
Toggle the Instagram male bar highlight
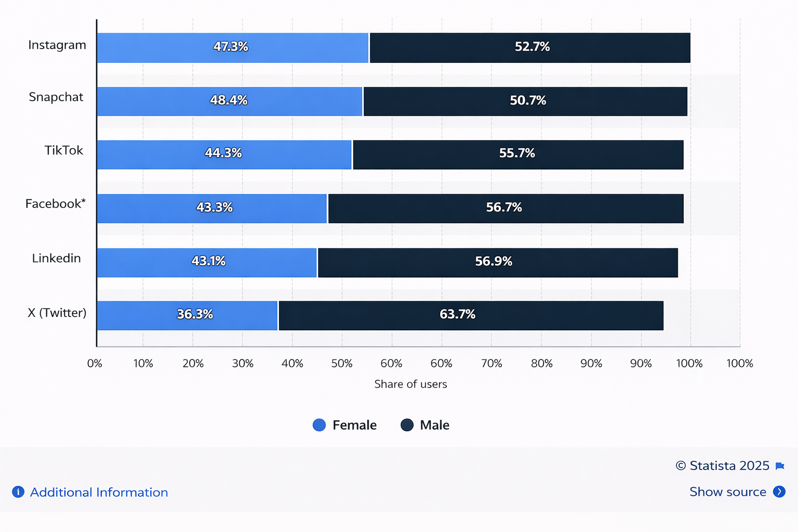[529, 47]
